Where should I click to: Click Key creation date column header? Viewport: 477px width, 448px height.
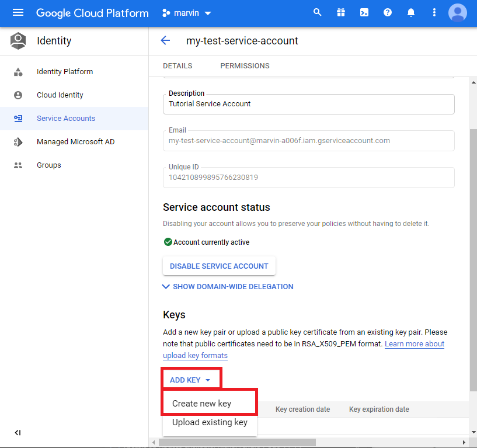pos(302,409)
